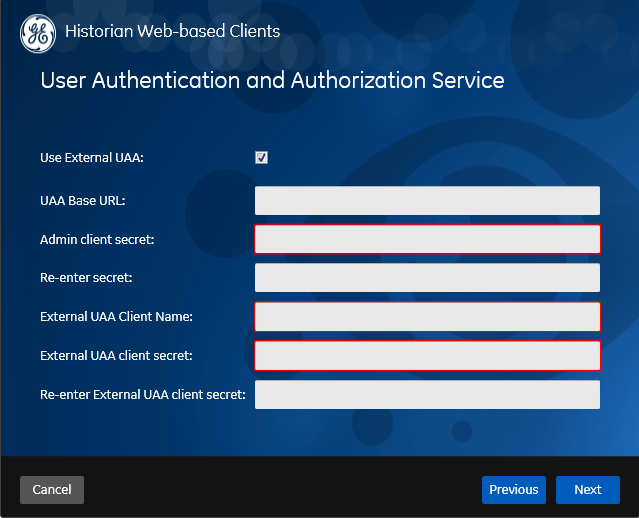
Task: Go back with the Previous button
Action: (x=513, y=489)
